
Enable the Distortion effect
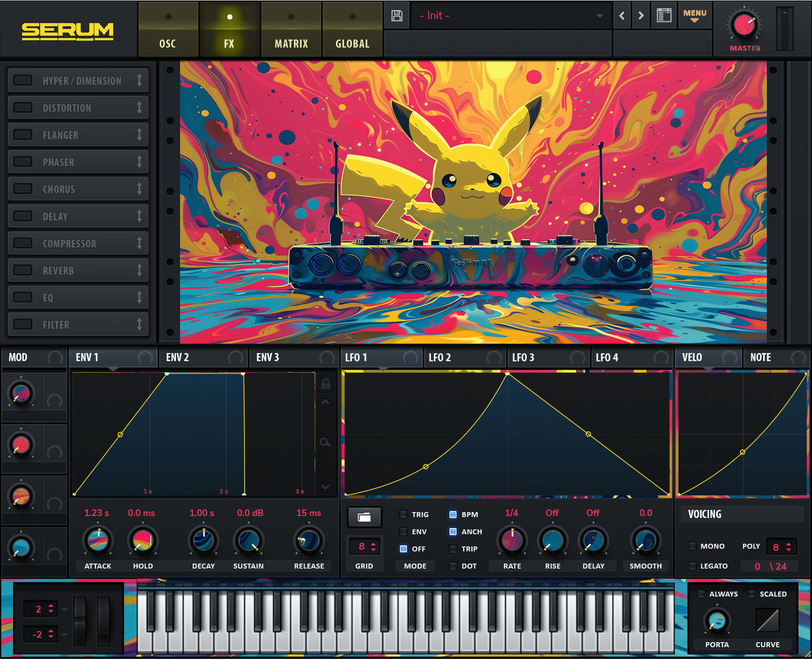(22, 107)
